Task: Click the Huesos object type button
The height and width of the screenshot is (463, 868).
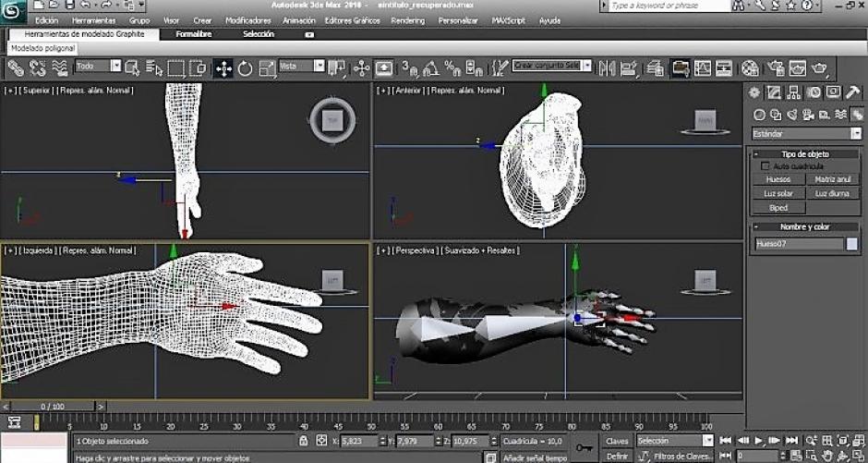Action: [778, 179]
